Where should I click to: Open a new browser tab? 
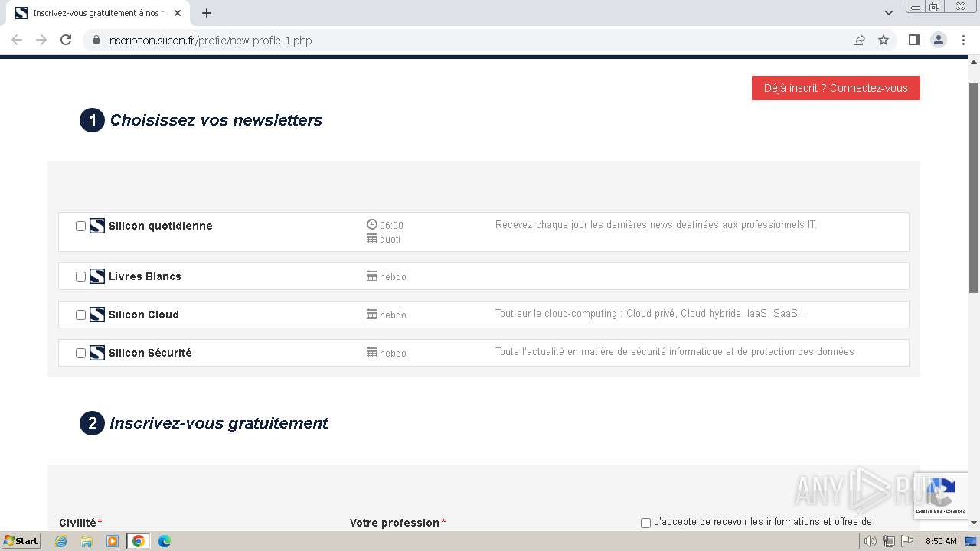[207, 13]
